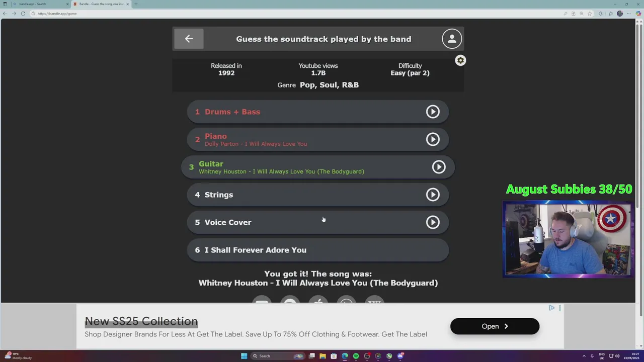Open the New SS25 Collection ad headline

pyautogui.click(x=141, y=321)
